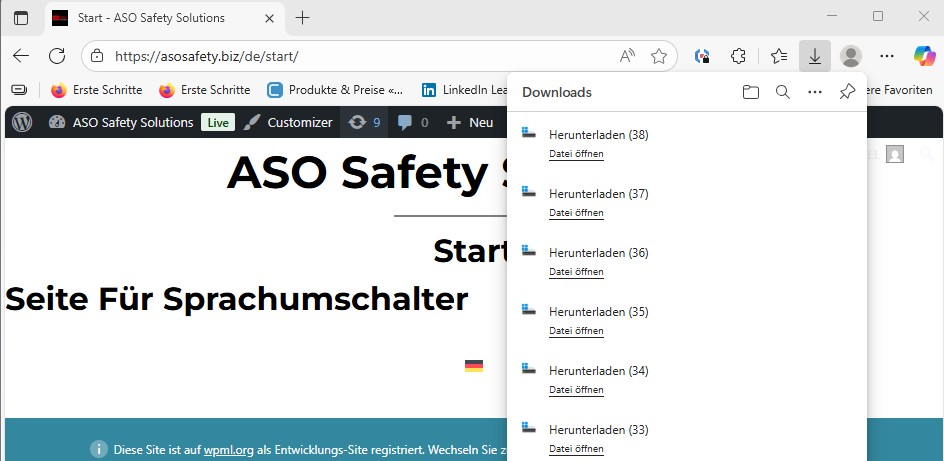Open the browser Extensions icon
944x461 pixels.
(739, 56)
